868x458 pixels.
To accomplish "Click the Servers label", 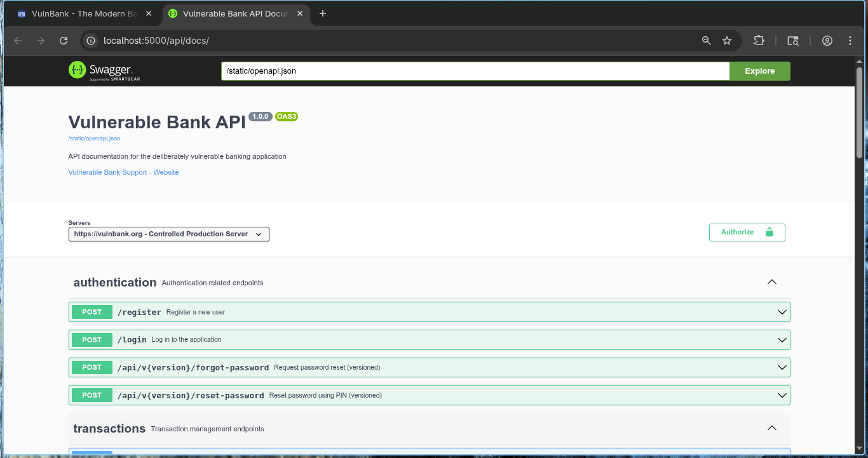I will click(79, 223).
